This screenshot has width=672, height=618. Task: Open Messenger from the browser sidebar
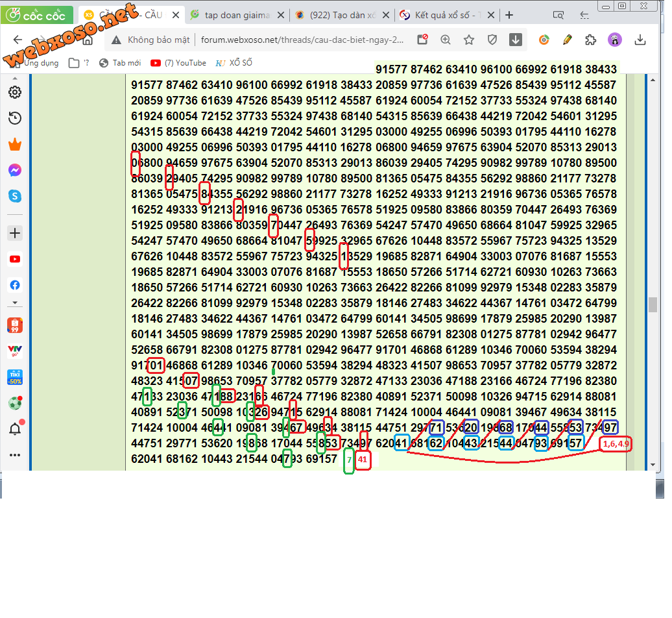(x=14, y=170)
